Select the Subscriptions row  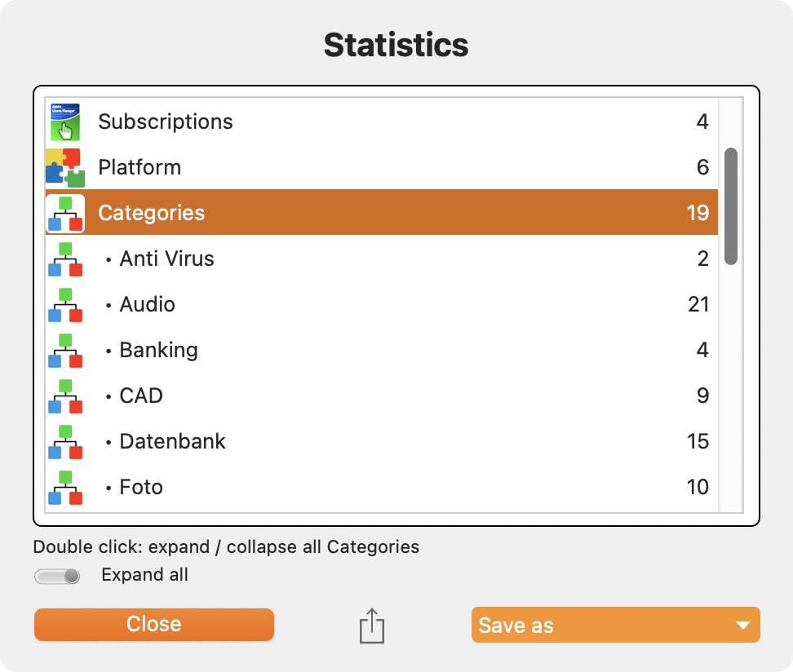382,122
